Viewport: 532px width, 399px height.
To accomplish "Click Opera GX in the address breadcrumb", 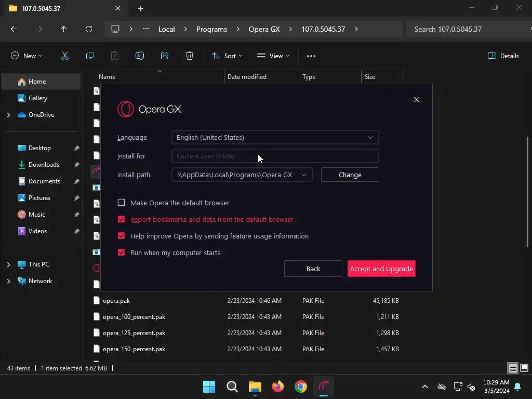I will point(264,29).
